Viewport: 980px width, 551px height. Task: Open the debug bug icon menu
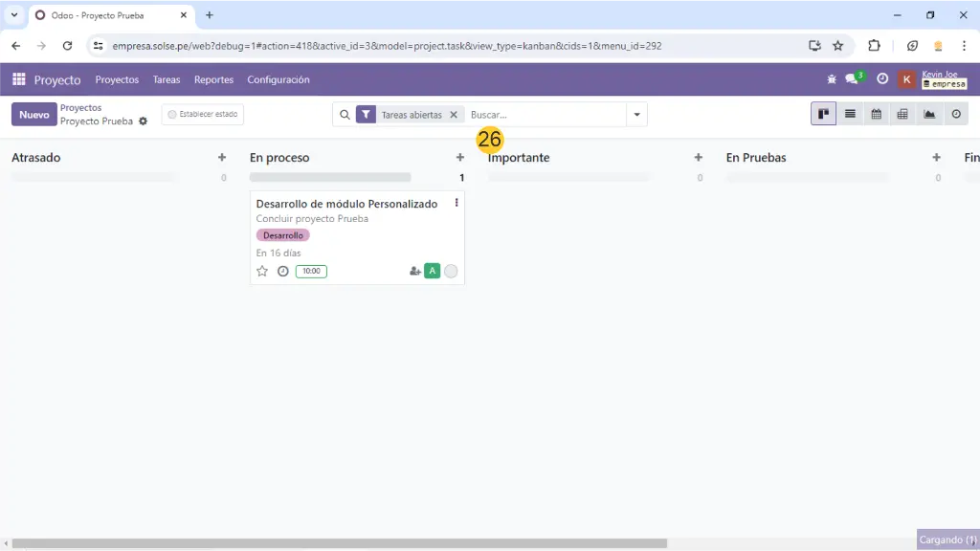click(x=831, y=79)
